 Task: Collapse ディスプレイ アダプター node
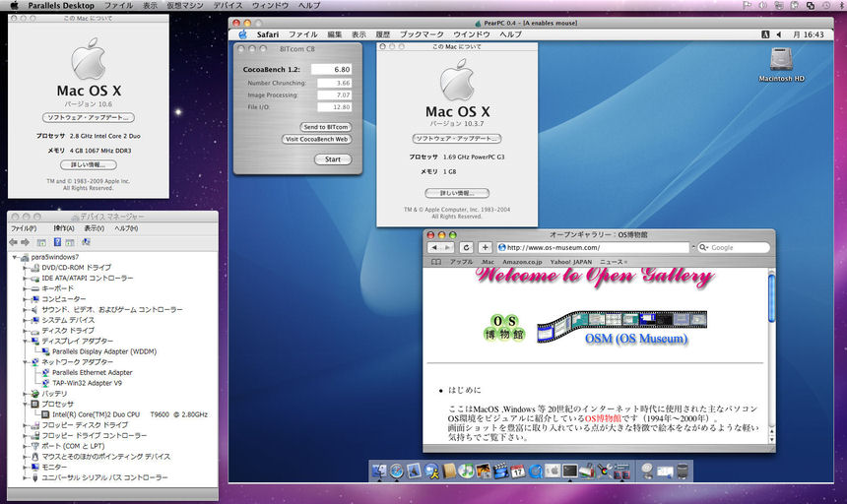(25, 341)
